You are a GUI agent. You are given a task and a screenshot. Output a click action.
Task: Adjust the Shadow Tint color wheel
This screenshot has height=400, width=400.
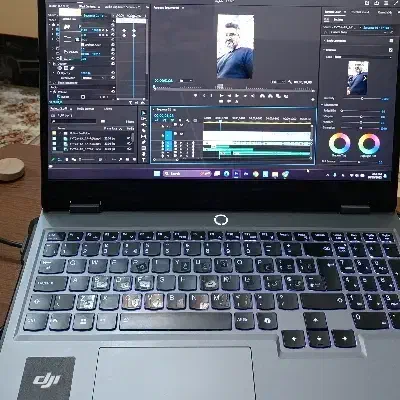[339, 143]
